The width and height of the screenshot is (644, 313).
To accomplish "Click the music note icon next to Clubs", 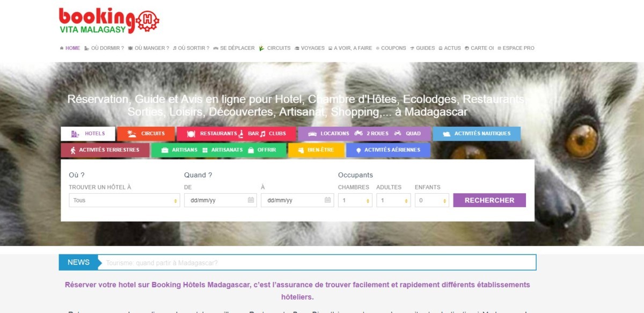I will click(x=263, y=134).
